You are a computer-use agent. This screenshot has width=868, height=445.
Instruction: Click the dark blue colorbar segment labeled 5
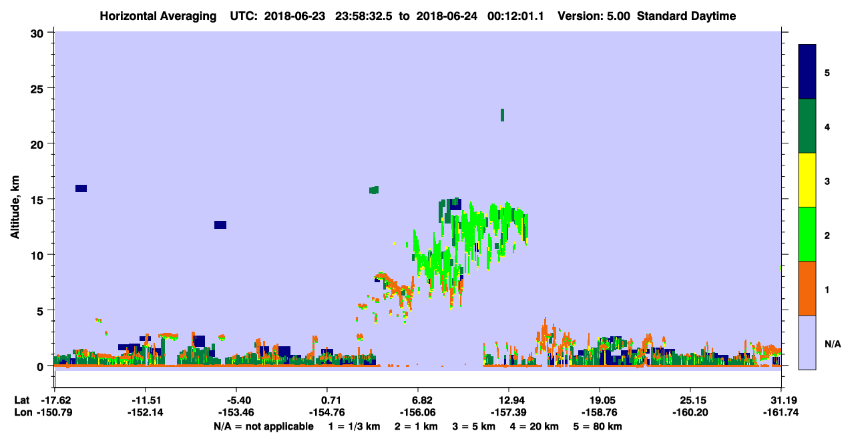807,72
